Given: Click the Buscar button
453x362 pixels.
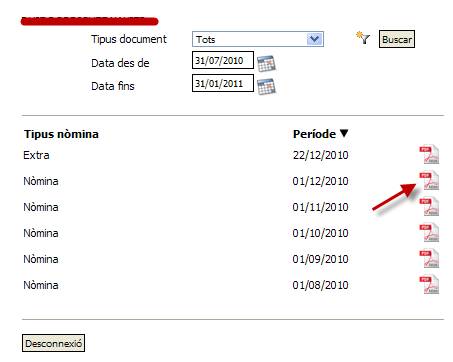Looking at the screenshot, I should pos(397,39).
